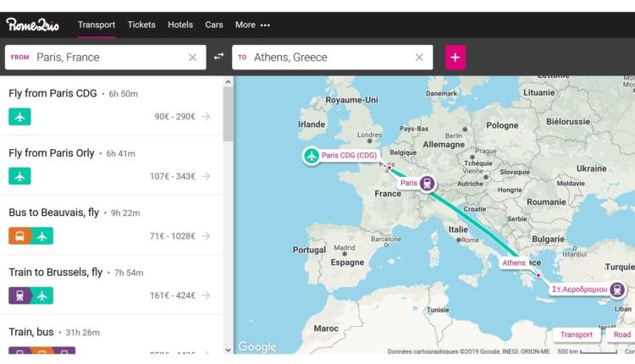Click the Google logo on map

click(x=257, y=346)
